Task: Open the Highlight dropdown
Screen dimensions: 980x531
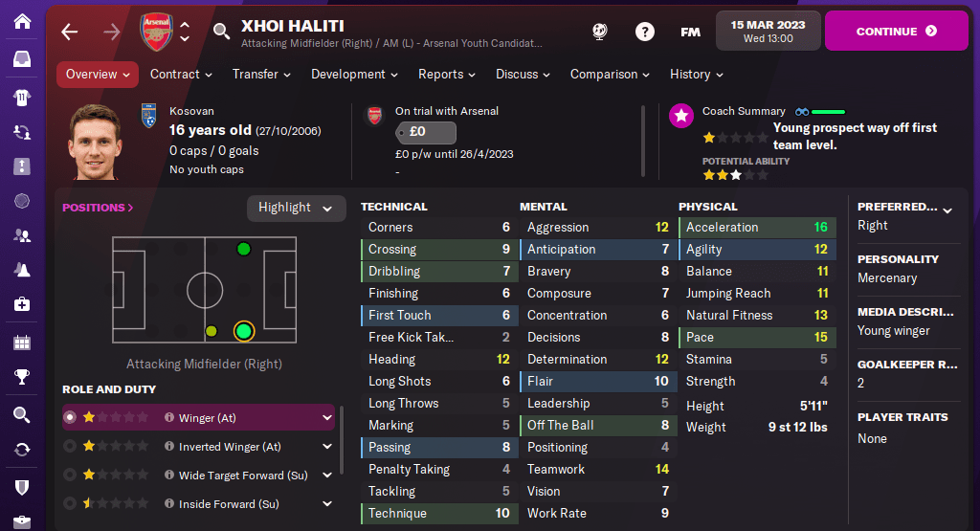Action: point(296,208)
